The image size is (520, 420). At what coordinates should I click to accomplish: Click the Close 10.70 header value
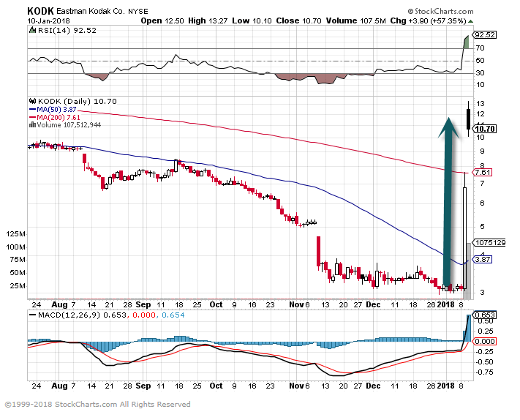pos(299,21)
